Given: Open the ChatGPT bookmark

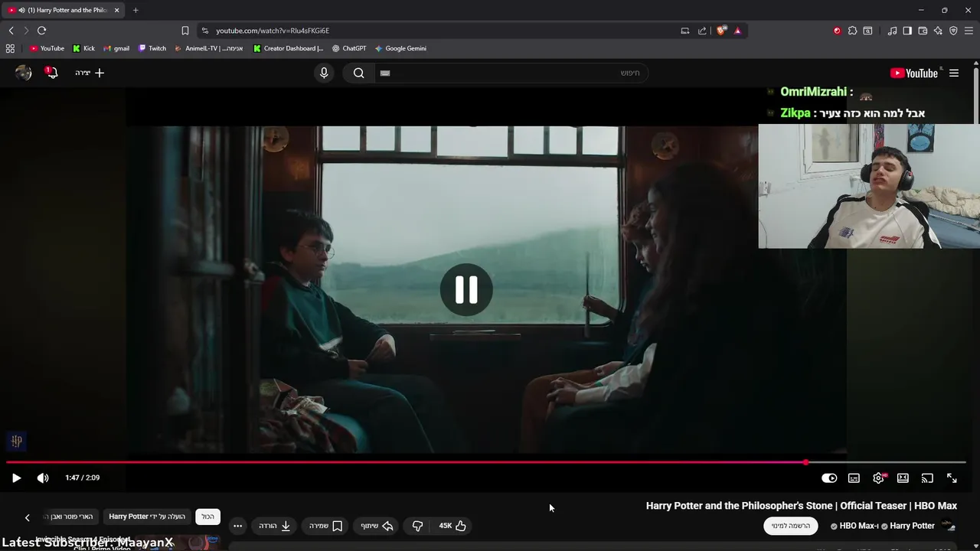Looking at the screenshot, I should click(349, 48).
